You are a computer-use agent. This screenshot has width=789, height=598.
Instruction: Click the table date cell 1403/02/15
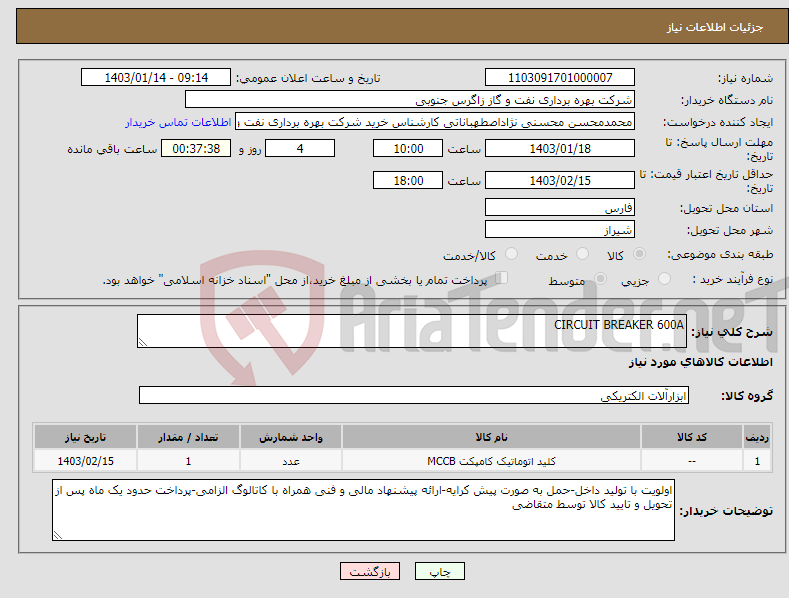pos(86,461)
